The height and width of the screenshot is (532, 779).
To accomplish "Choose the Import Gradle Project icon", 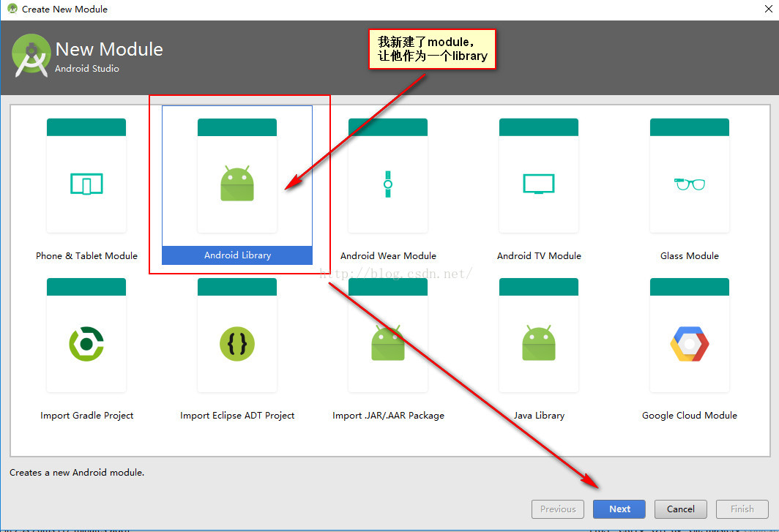I will point(86,344).
